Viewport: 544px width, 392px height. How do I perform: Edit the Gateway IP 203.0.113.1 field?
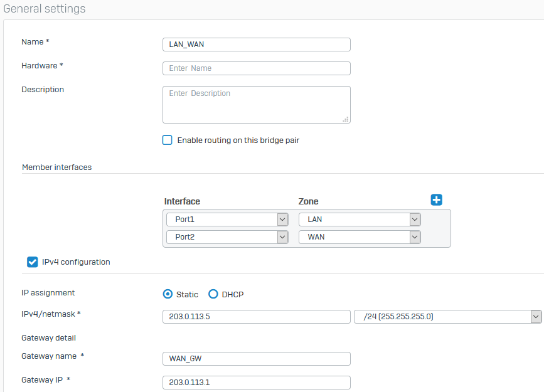point(256,382)
